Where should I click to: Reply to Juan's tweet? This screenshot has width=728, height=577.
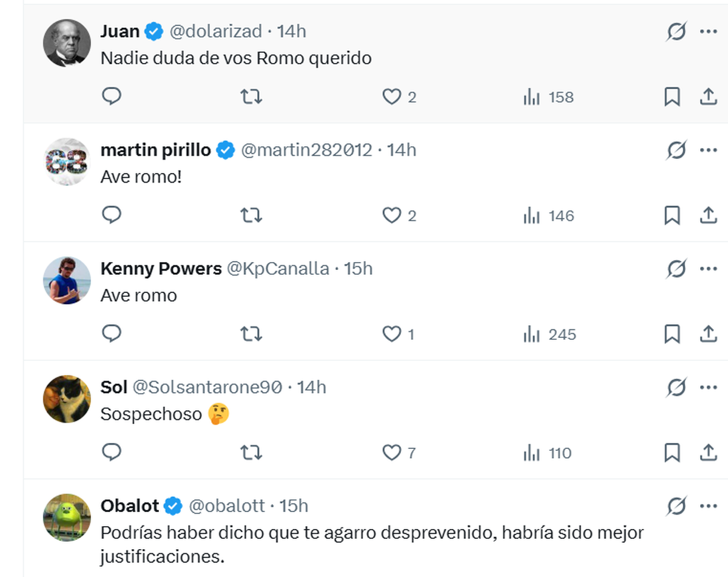pos(111,96)
